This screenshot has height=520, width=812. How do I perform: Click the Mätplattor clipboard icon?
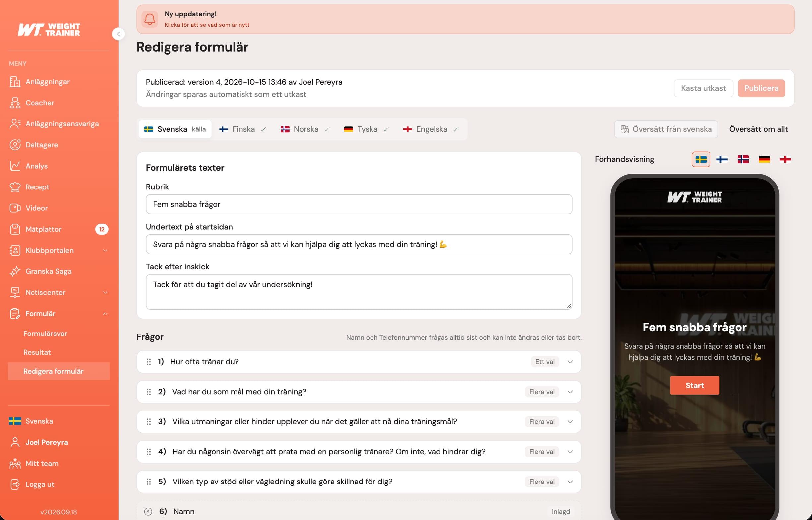(15, 229)
